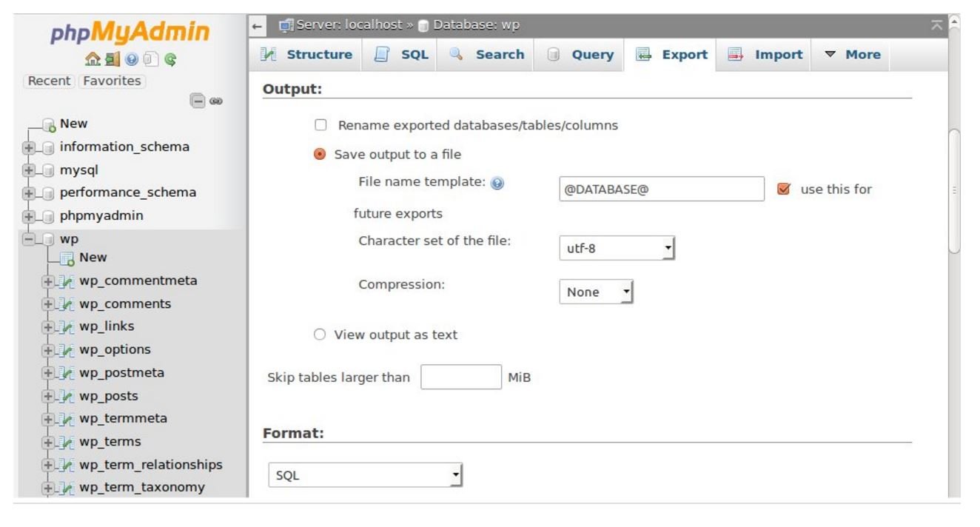Click the help icon beside File name template
980x527 pixels.
click(497, 184)
